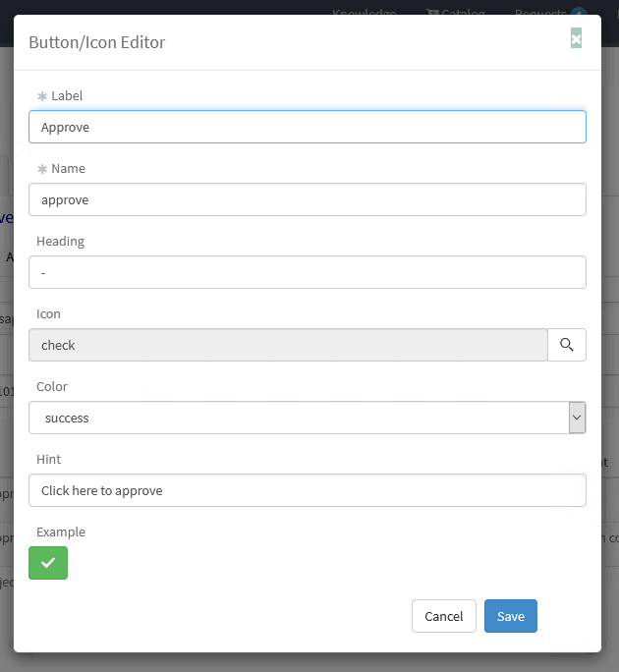Click the Example caption text

point(61,532)
